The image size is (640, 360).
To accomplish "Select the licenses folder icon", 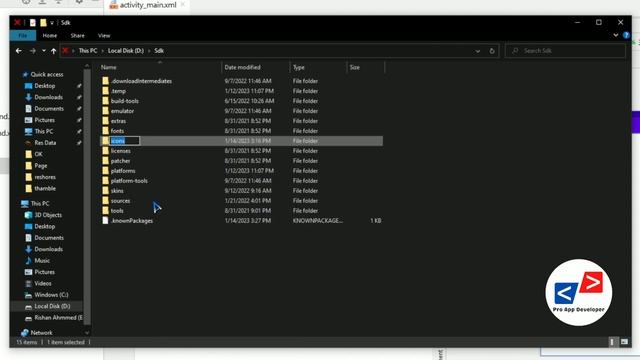I will 105,151.
